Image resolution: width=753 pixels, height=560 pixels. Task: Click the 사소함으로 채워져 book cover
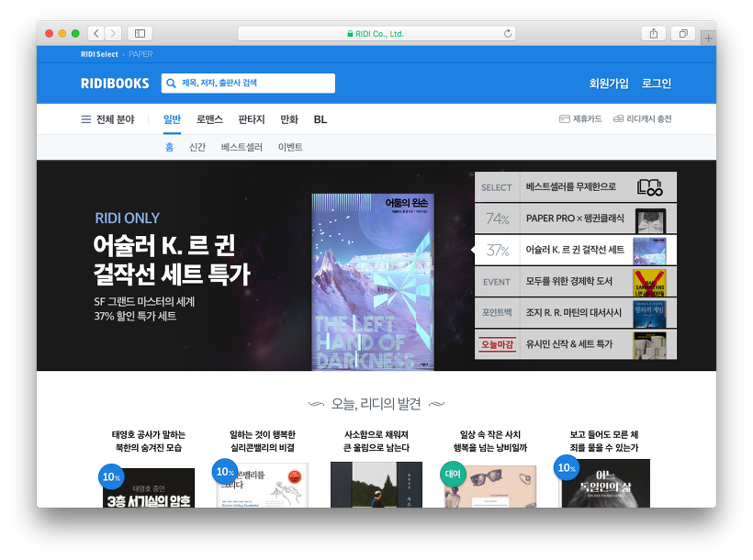click(376, 485)
